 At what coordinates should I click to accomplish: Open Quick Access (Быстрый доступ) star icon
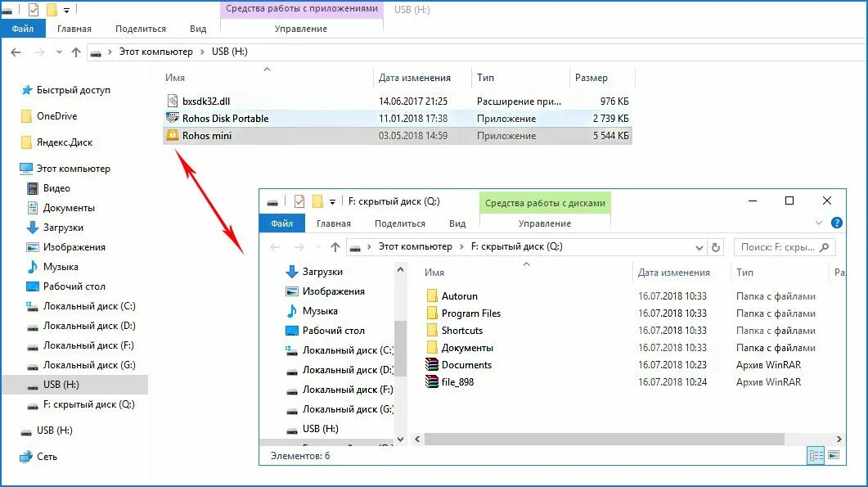[x=26, y=90]
